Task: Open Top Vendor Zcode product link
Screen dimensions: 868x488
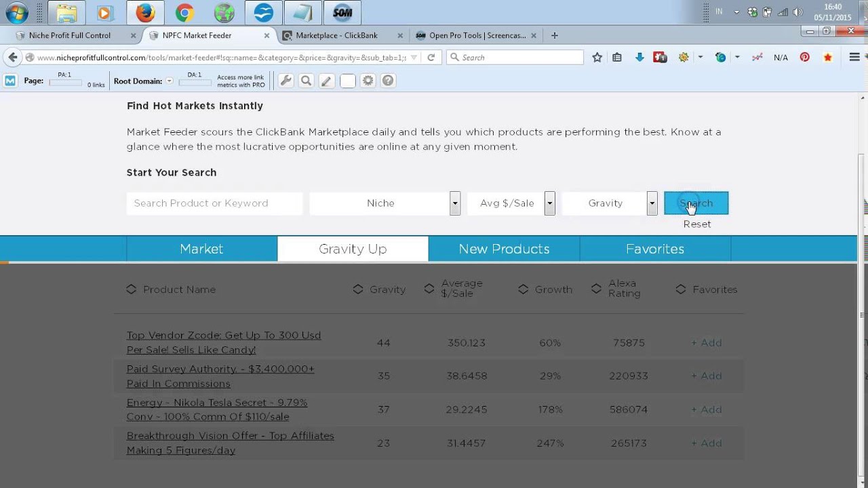Action: (x=224, y=342)
